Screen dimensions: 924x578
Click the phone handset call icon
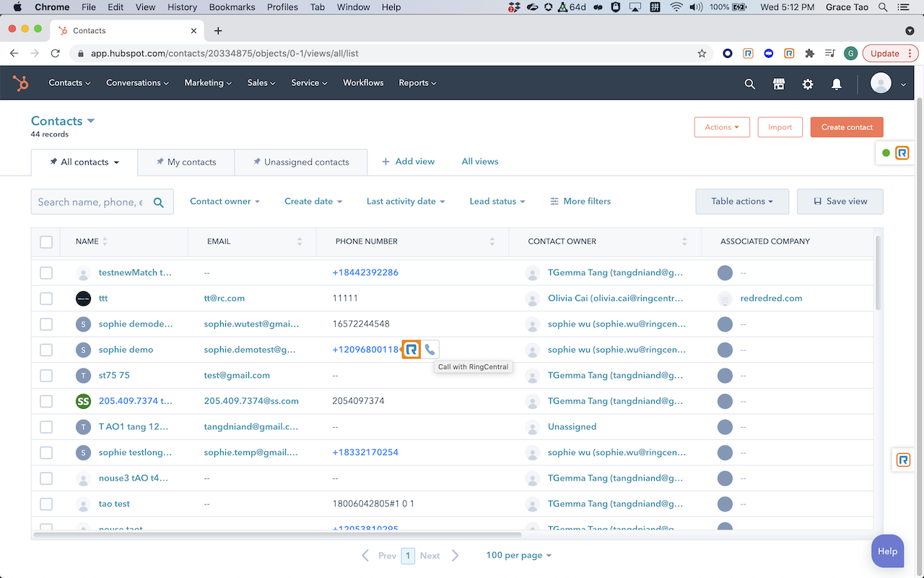pyautogui.click(x=430, y=350)
